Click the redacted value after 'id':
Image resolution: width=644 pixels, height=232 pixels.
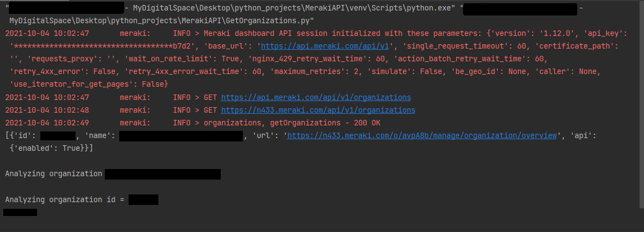point(58,136)
